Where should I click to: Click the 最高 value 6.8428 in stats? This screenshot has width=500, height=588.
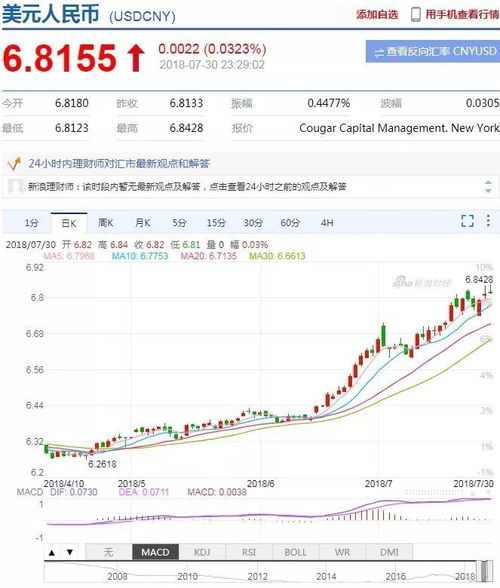186,128
